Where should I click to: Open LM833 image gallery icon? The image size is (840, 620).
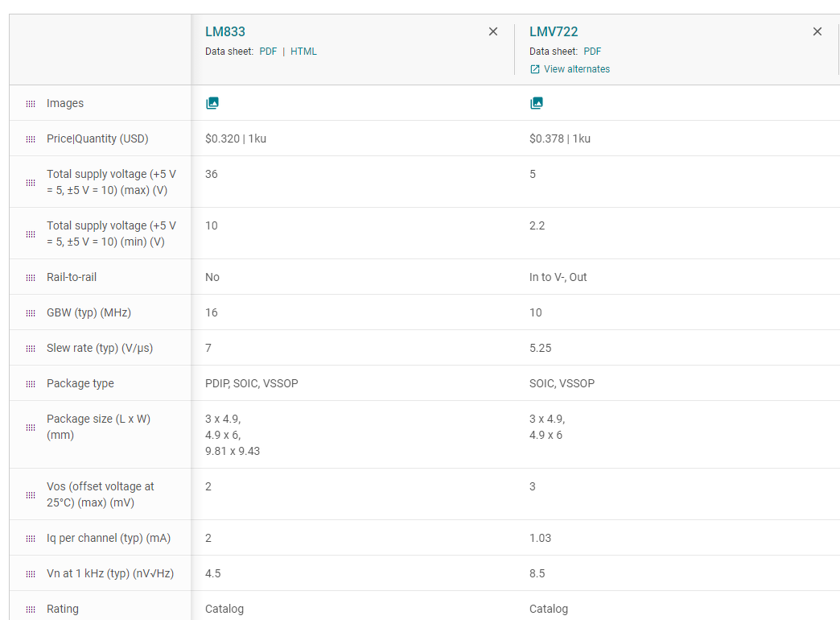tap(212, 103)
